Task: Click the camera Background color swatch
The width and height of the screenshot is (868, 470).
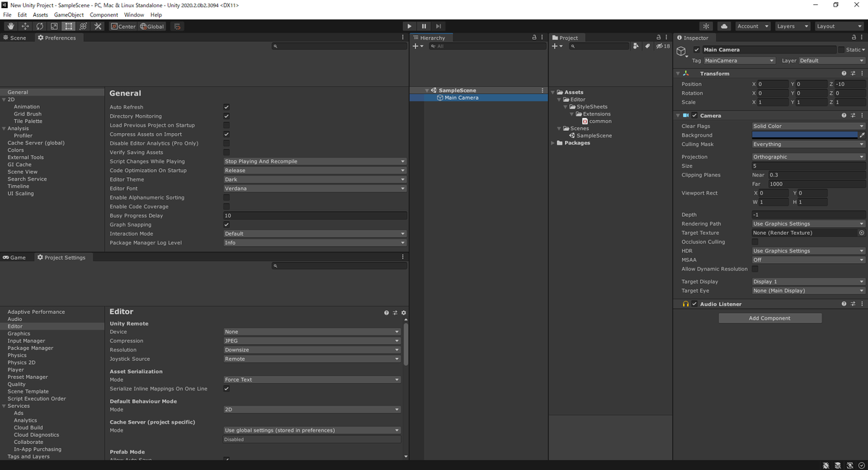Action: click(804, 134)
